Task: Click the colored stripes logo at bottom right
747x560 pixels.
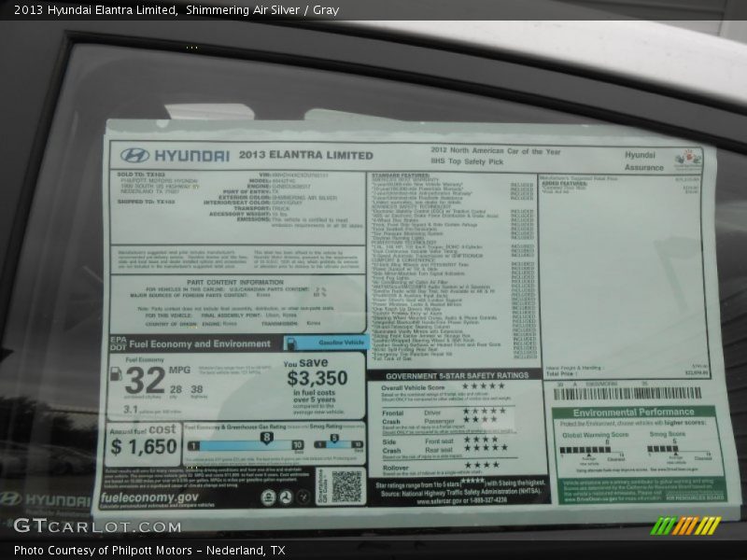Action: (x=686, y=526)
